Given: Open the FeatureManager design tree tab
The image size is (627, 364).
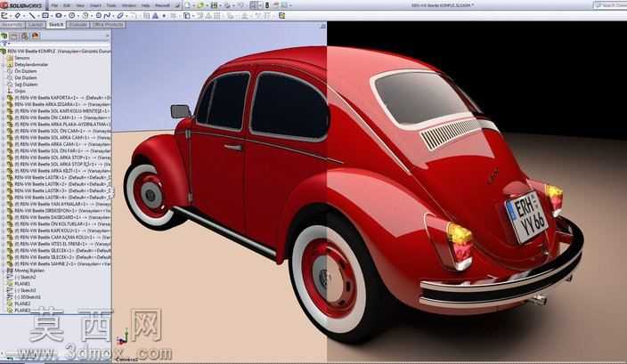Looking at the screenshot, I should point(4,36).
